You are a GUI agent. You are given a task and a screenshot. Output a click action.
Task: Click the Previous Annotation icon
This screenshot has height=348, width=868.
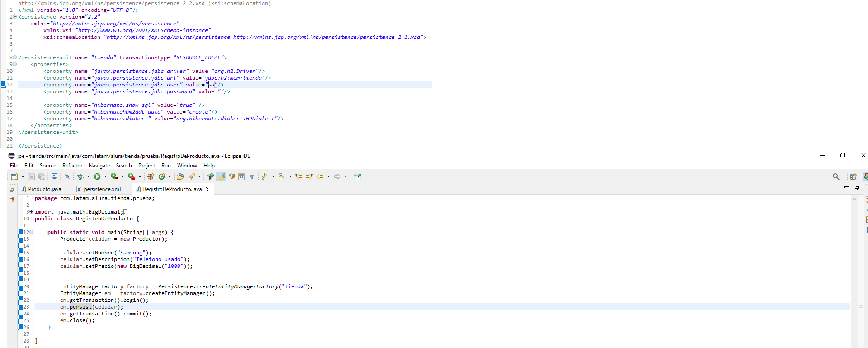tap(282, 176)
